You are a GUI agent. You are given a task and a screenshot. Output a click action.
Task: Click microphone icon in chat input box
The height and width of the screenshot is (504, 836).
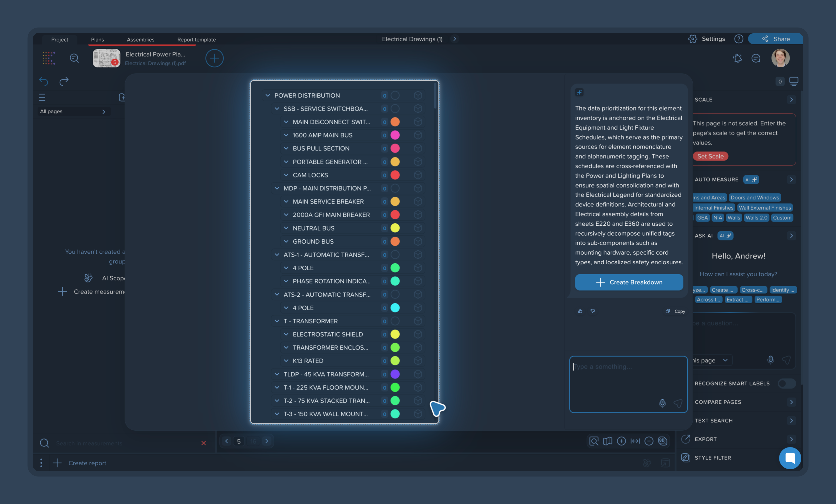point(662,403)
